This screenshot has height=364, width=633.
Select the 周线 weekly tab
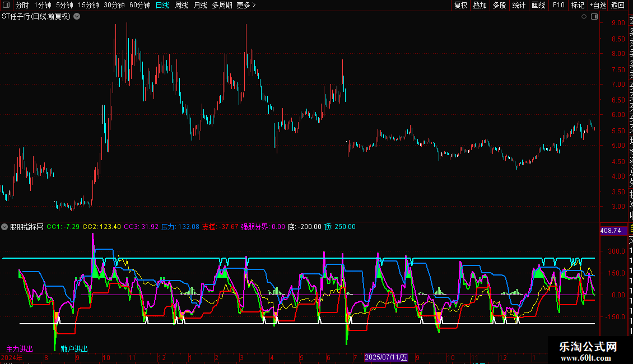pyautogui.click(x=181, y=5)
